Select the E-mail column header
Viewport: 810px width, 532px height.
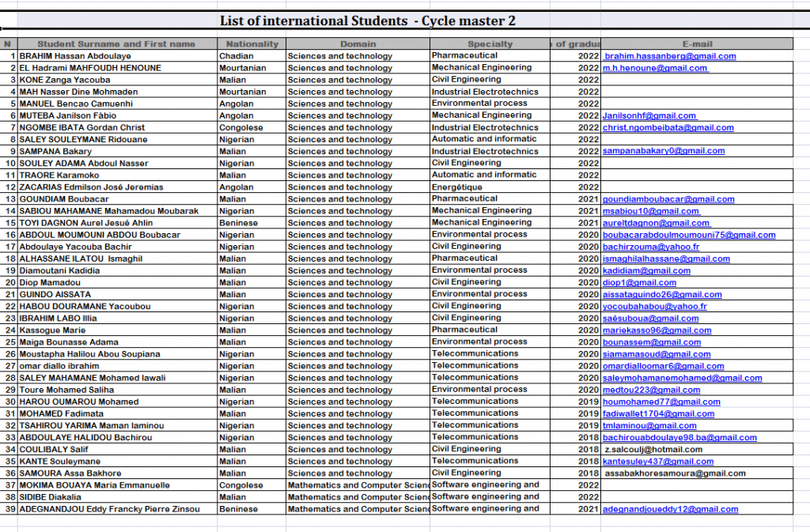point(697,43)
